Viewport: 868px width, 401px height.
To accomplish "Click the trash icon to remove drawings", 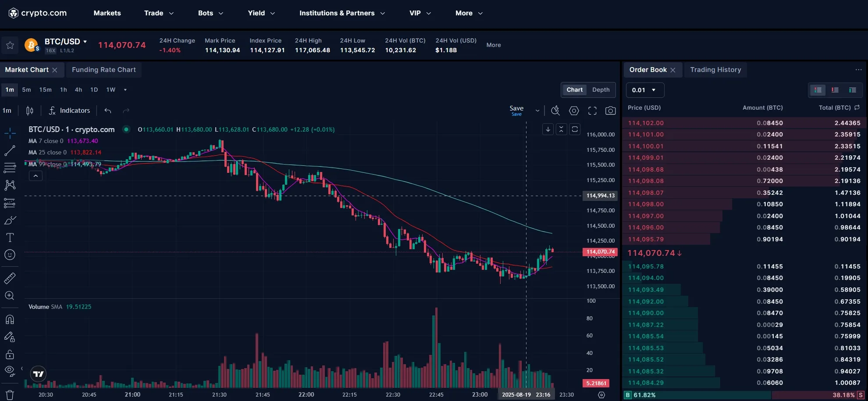I will [10, 394].
